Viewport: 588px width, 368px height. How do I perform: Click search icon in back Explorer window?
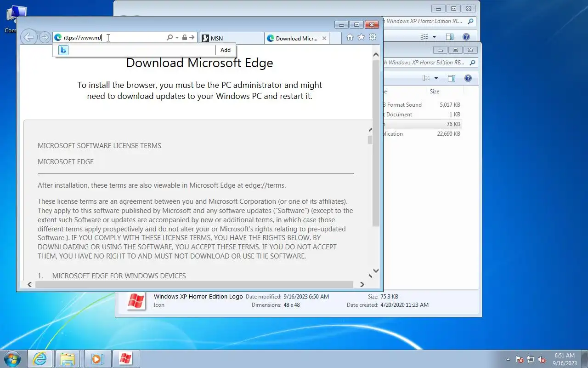click(470, 21)
